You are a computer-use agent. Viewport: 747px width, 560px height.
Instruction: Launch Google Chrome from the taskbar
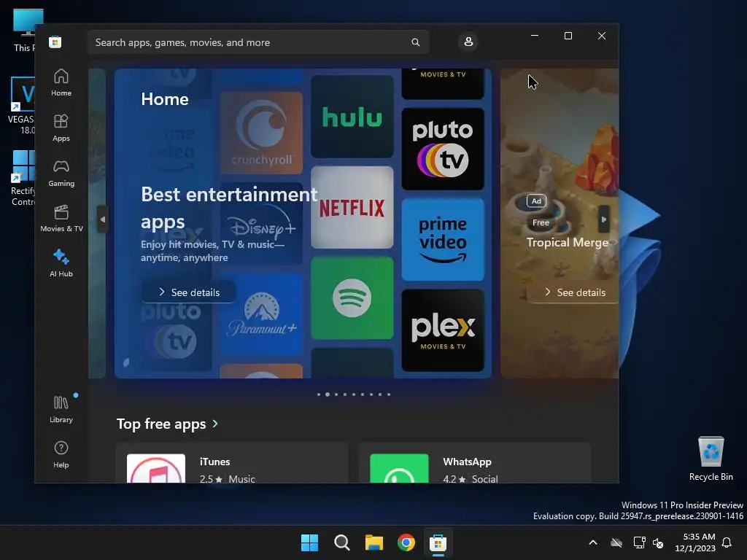click(406, 542)
